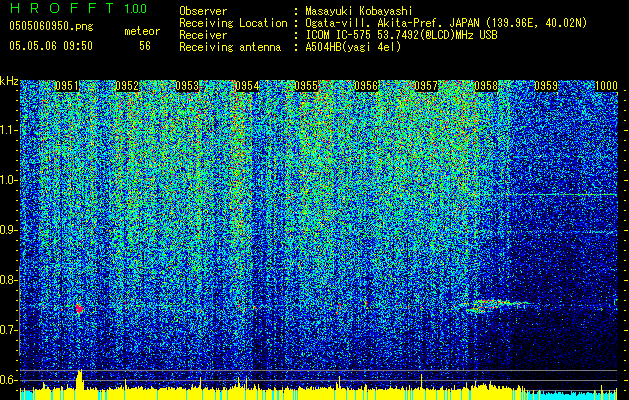Click the Receiving Location label

(233, 23)
